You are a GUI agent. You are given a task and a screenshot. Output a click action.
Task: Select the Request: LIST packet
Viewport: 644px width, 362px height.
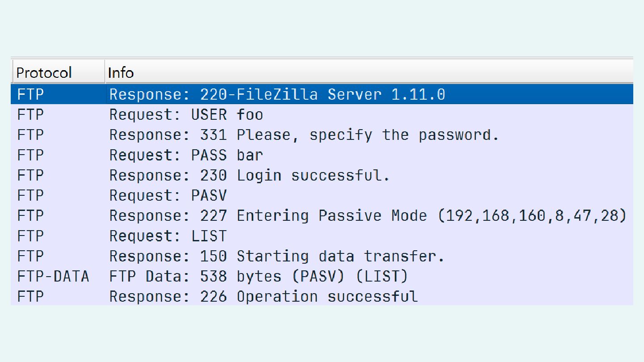pos(322,236)
